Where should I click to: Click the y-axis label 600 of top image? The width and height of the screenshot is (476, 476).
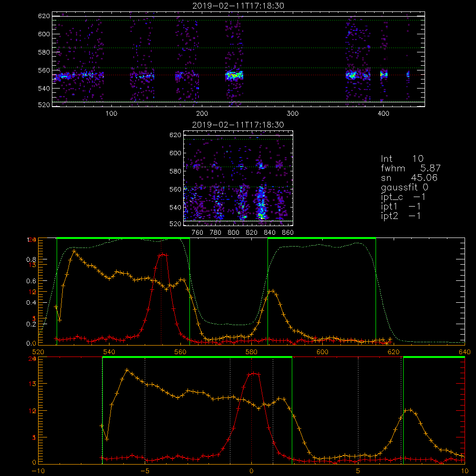[44, 34]
